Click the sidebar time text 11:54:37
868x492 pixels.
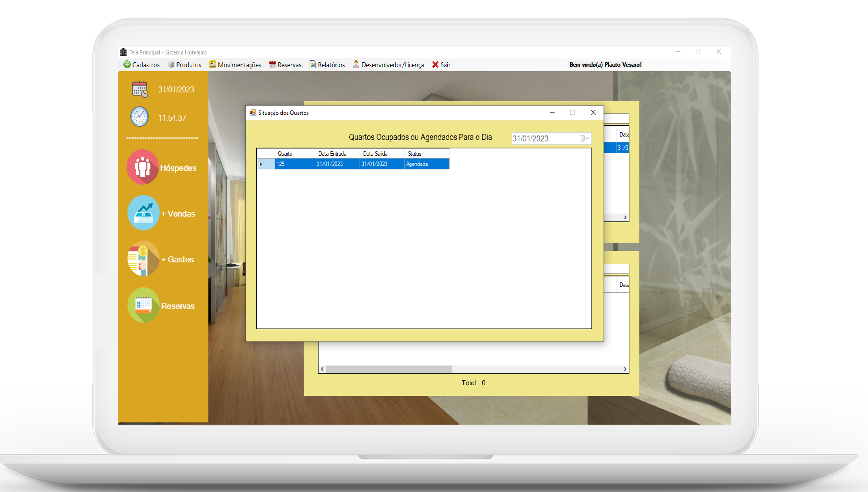click(172, 118)
